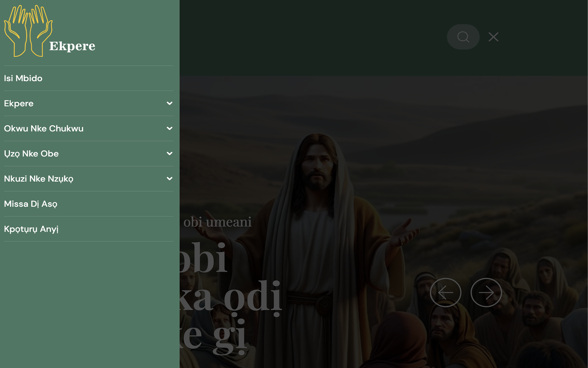Open Nkuzi Nke Nzụkọ menu item
The width and height of the screenshot is (588, 368).
39,179
